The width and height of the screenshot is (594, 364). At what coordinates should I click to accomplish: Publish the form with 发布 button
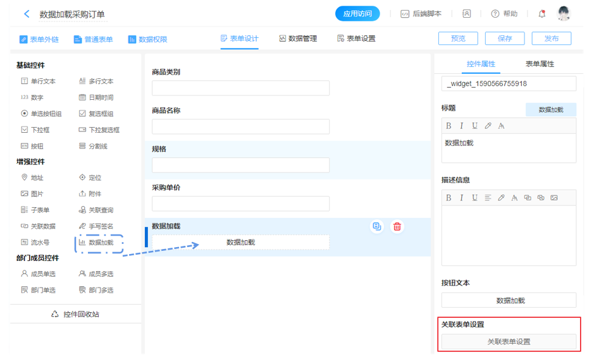551,39
